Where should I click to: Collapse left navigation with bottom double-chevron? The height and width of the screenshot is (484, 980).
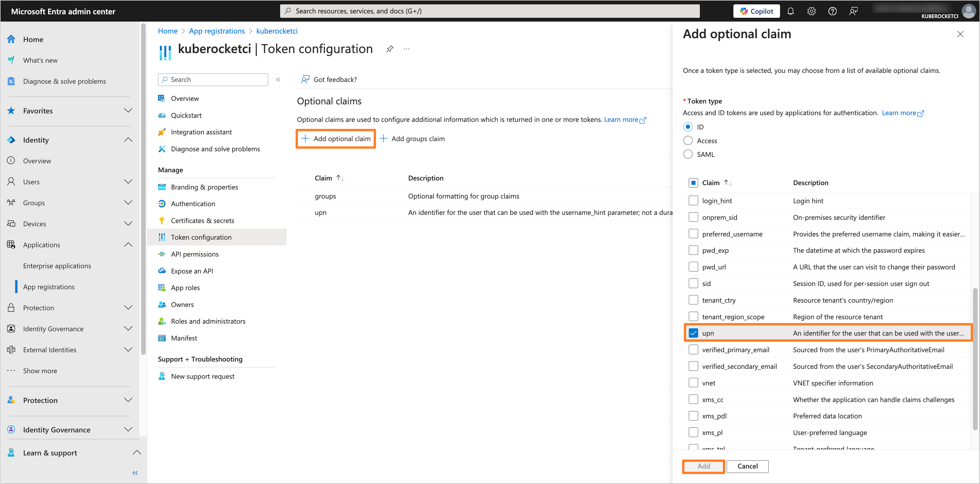(135, 473)
